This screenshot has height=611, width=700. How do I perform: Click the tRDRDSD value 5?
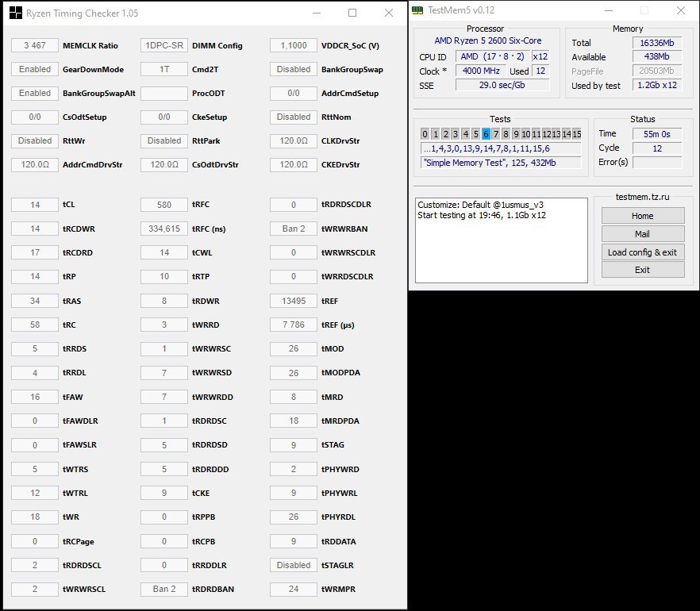click(164, 444)
